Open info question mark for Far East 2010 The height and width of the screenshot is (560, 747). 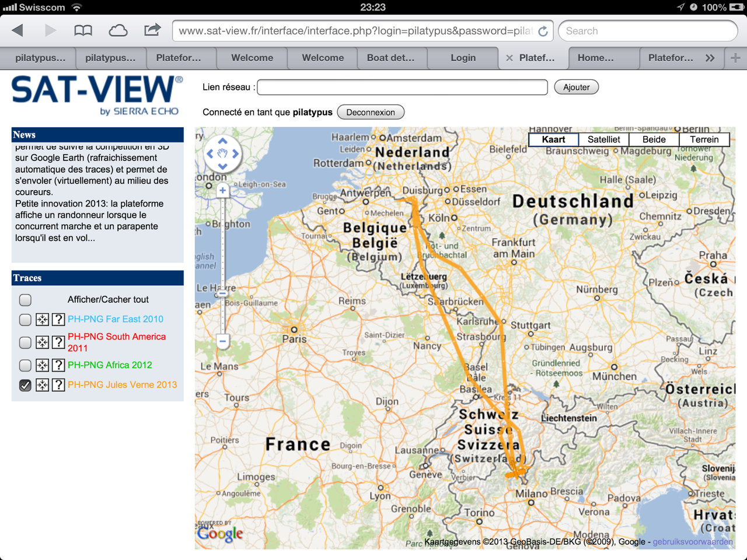(58, 319)
